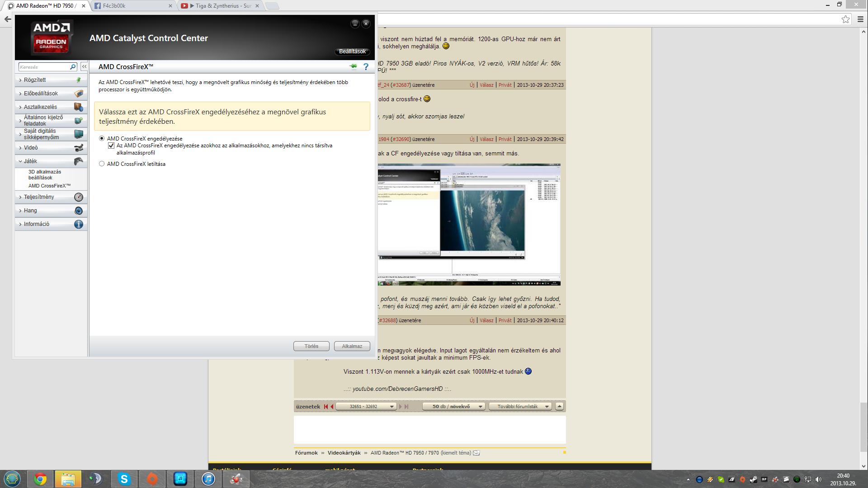
Task: Collapse the Játék section
Action: point(51,161)
